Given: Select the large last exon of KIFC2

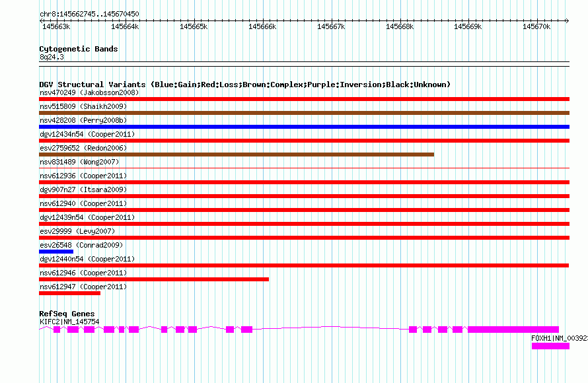Looking at the screenshot, I should [x=513, y=330].
